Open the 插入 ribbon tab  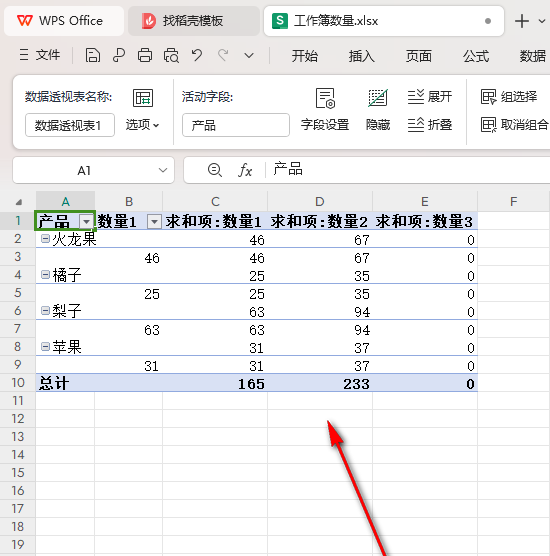[x=361, y=56]
